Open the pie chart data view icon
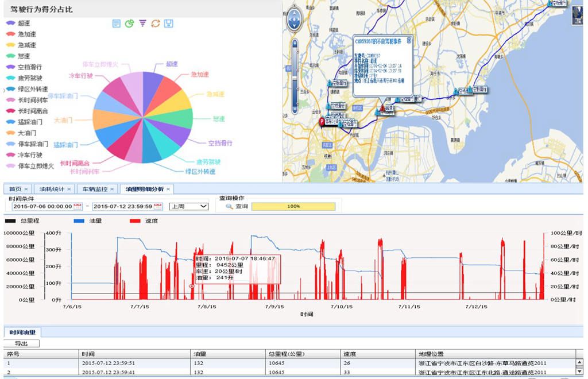 tap(117, 24)
